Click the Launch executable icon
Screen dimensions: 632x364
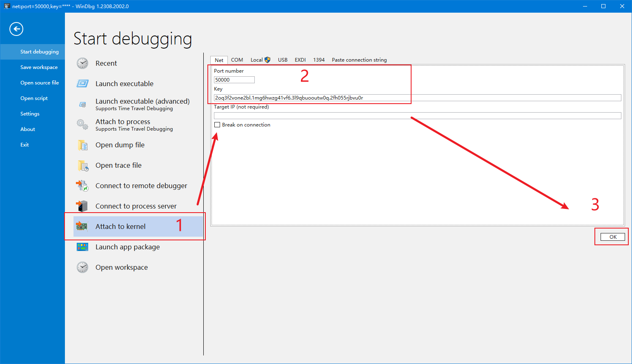click(x=82, y=84)
